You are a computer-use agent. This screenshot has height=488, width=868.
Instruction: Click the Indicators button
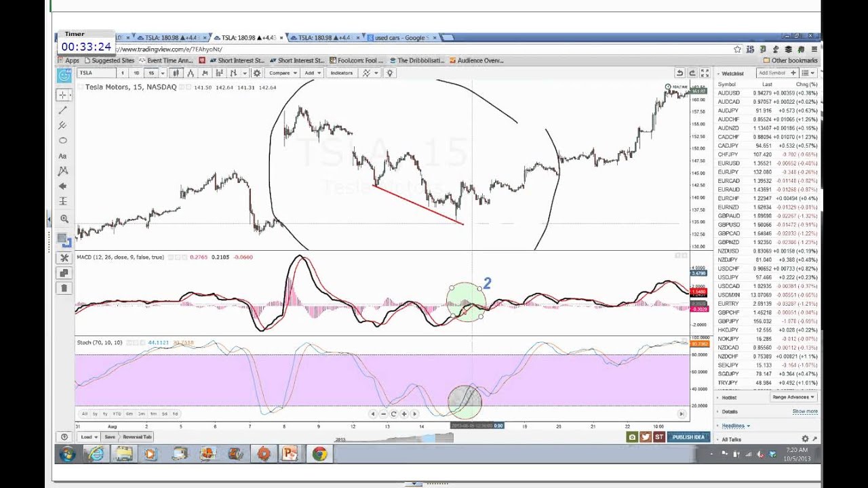(341, 73)
